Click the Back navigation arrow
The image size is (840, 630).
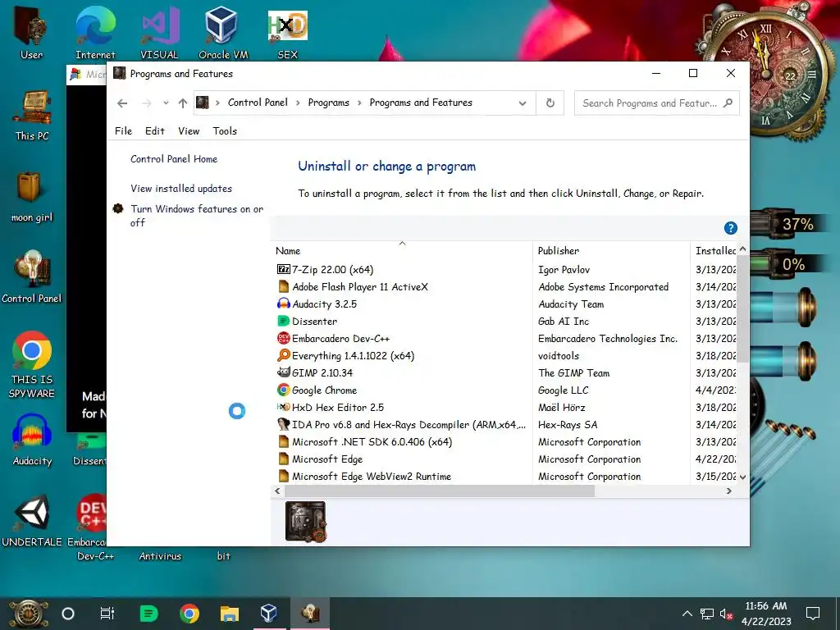pos(122,103)
